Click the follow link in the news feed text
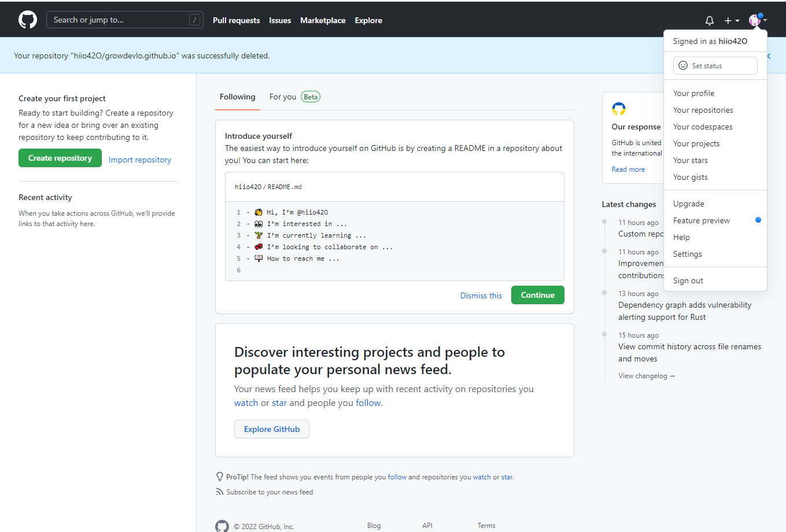The image size is (786, 532). 368,403
